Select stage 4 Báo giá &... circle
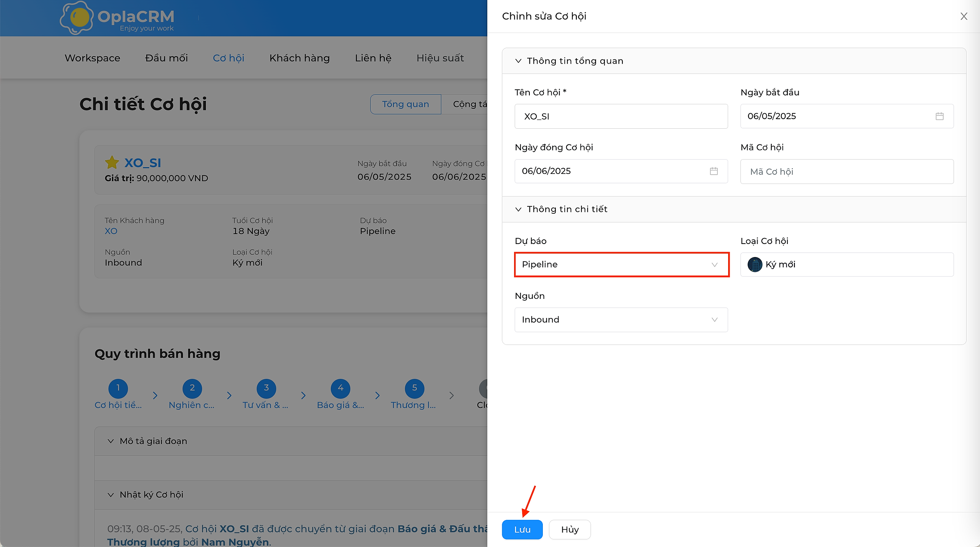980x547 pixels. [340, 388]
